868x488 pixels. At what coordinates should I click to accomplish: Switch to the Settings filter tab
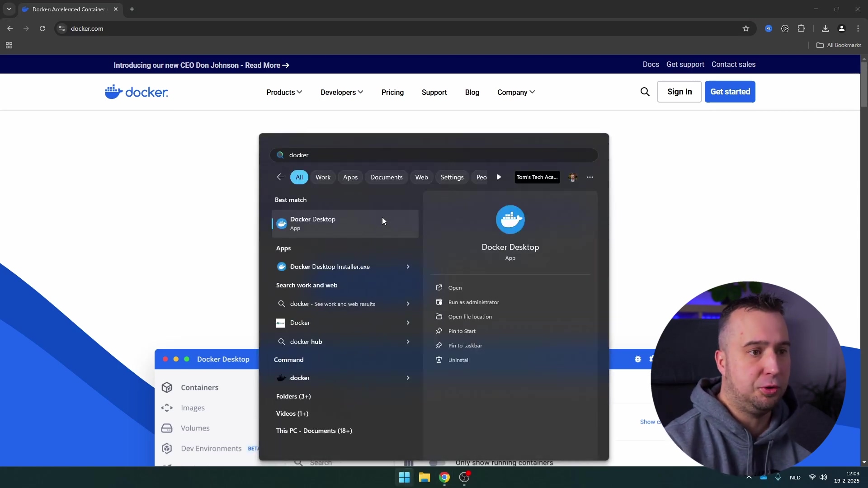pyautogui.click(x=452, y=177)
